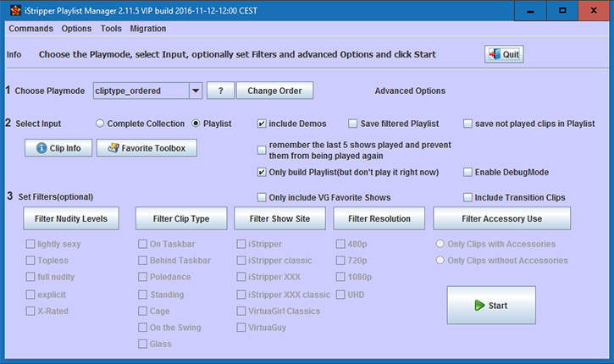Image resolution: width=614 pixels, height=364 pixels.
Task: Click the iStripper app icon in title bar
Action: coord(15,10)
